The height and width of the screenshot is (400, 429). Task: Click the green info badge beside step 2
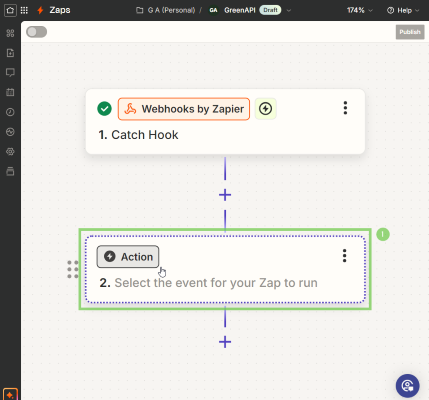383,234
